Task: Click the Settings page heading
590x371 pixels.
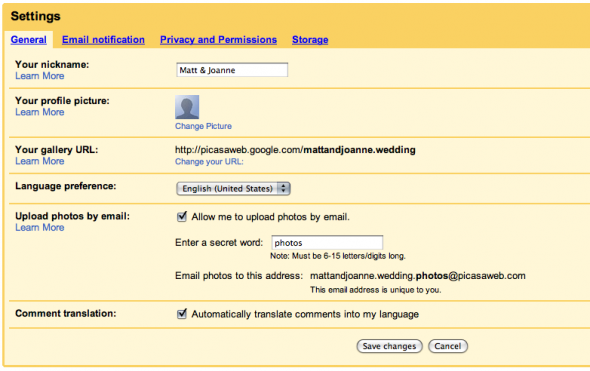Action: pos(35,16)
